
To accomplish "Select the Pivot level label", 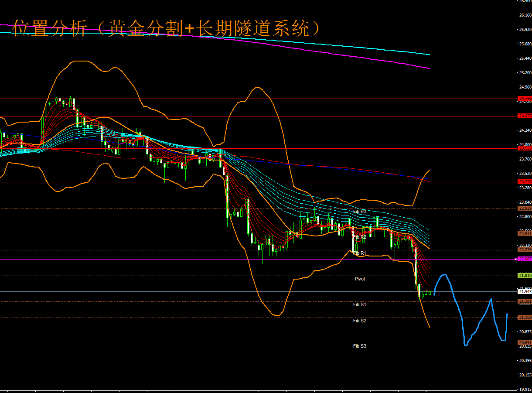I will coord(360,279).
